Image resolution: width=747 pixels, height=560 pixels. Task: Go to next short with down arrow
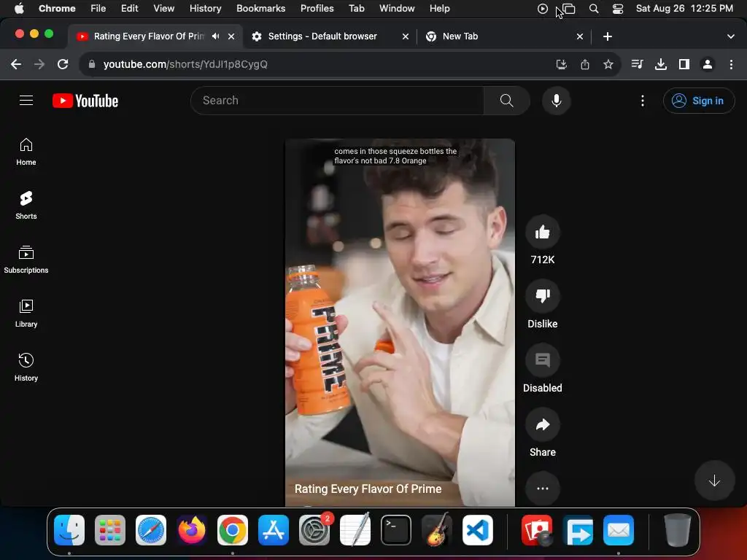(713, 481)
